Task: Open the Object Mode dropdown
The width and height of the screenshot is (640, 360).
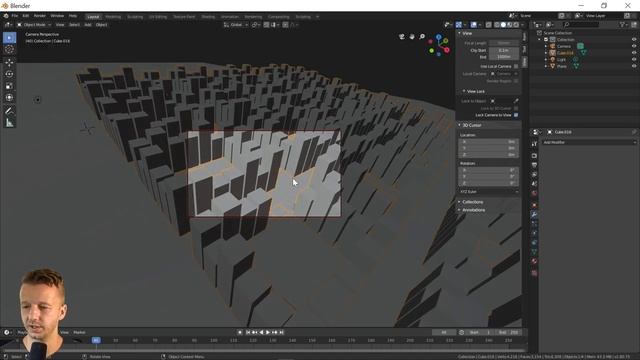Action: click(x=34, y=25)
